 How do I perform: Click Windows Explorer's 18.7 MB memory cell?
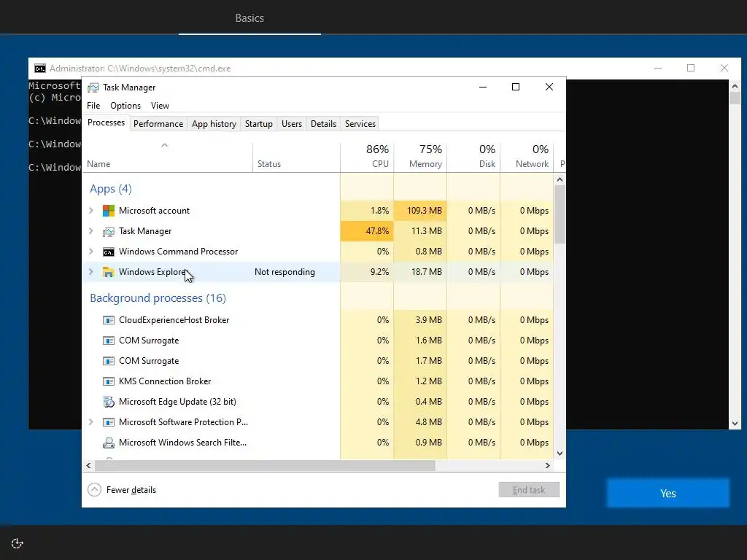coord(420,272)
